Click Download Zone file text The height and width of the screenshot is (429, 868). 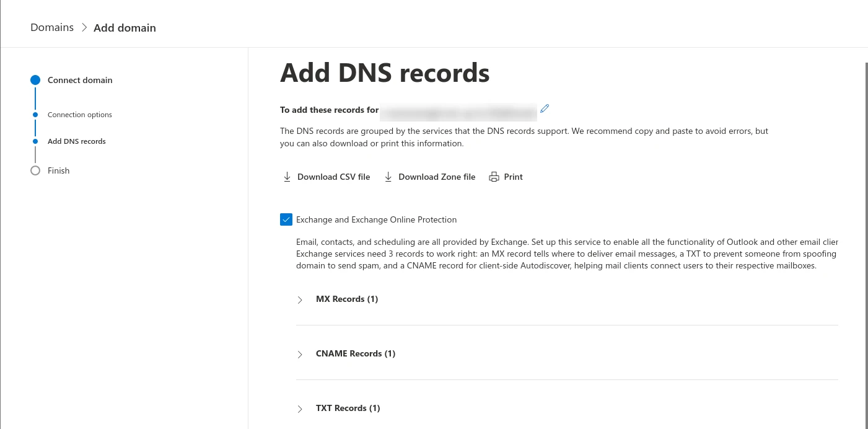pyautogui.click(x=437, y=177)
